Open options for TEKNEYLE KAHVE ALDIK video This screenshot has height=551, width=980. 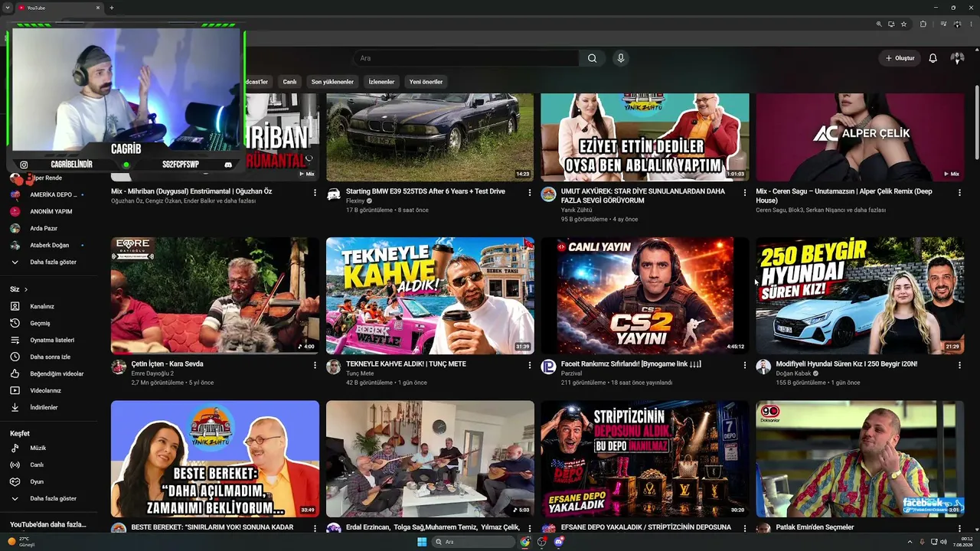[x=529, y=365]
